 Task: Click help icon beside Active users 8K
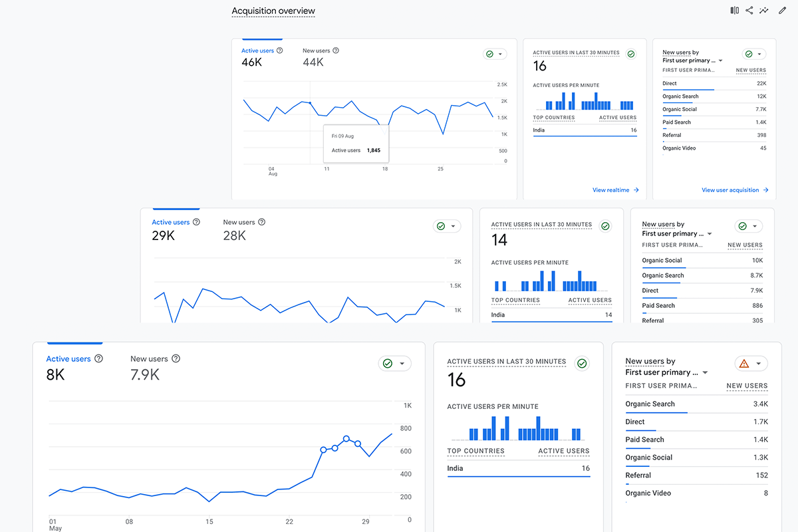[x=98, y=358]
